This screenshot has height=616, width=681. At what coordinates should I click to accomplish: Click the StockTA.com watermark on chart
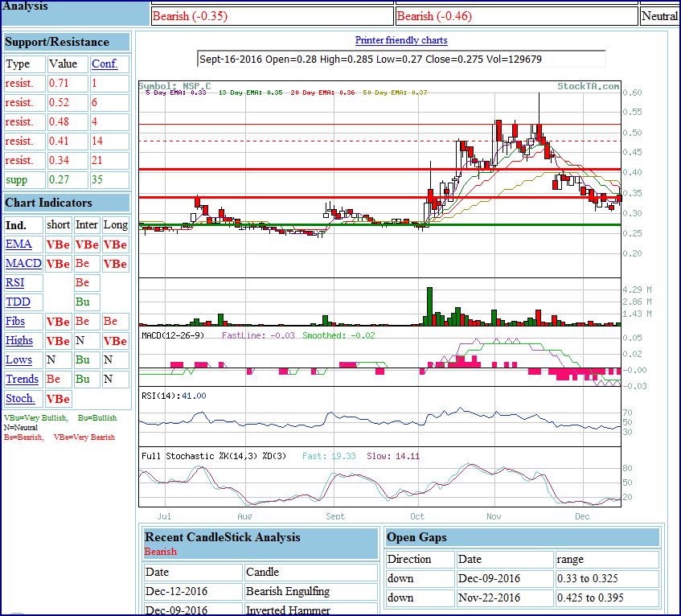coord(589,86)
